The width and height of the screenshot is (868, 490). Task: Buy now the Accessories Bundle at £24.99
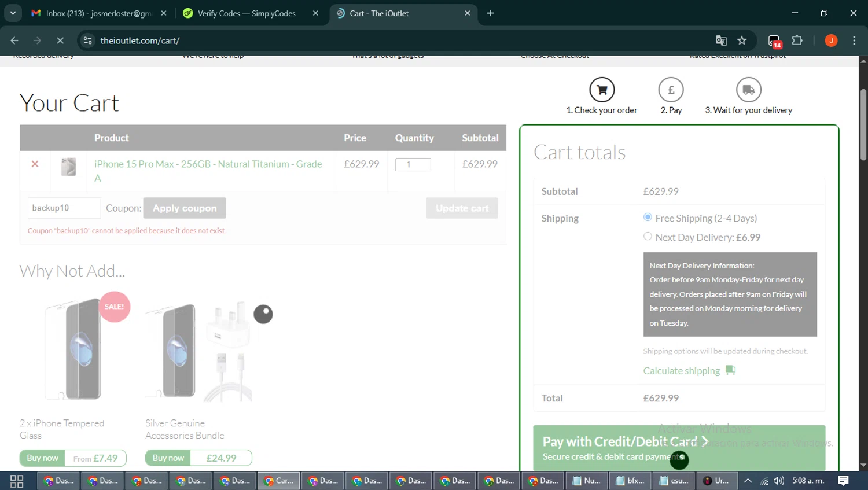168,458
